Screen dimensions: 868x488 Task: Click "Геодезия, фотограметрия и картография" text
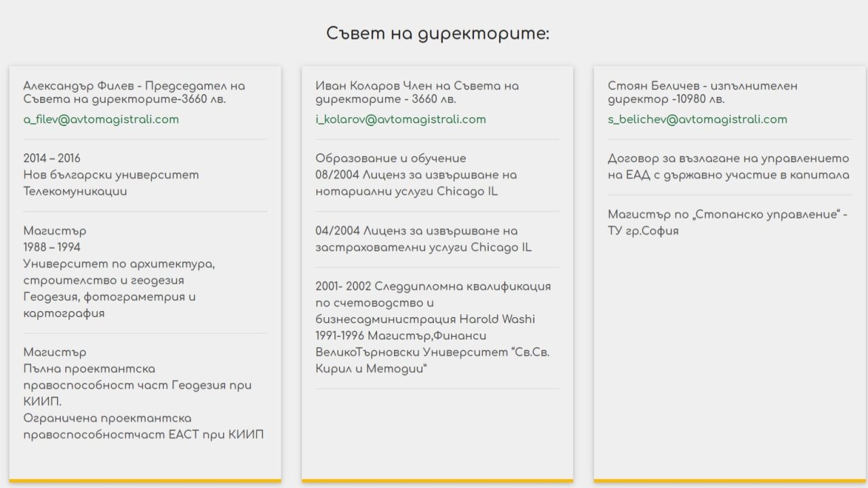109,305
